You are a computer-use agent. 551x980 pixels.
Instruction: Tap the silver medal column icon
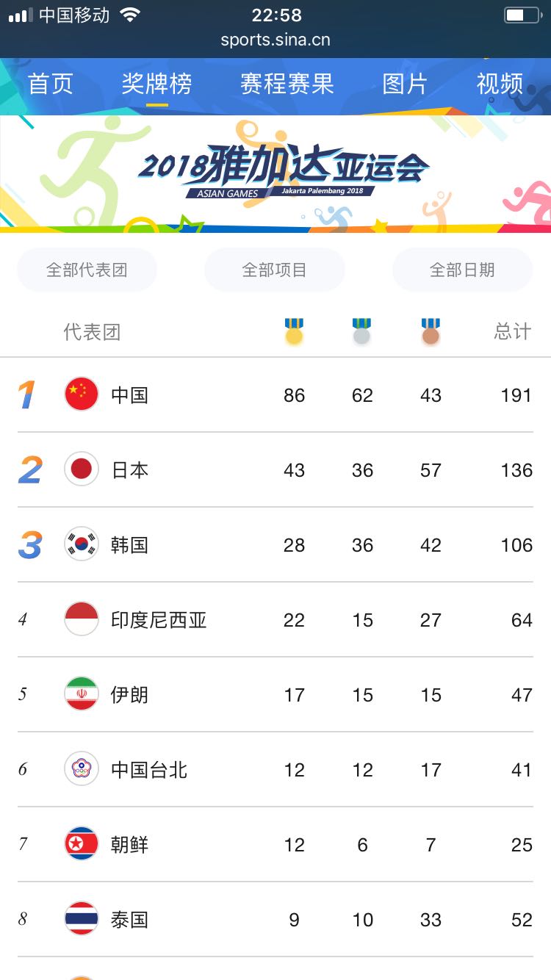pyautogui.click(x=361, y=331)
